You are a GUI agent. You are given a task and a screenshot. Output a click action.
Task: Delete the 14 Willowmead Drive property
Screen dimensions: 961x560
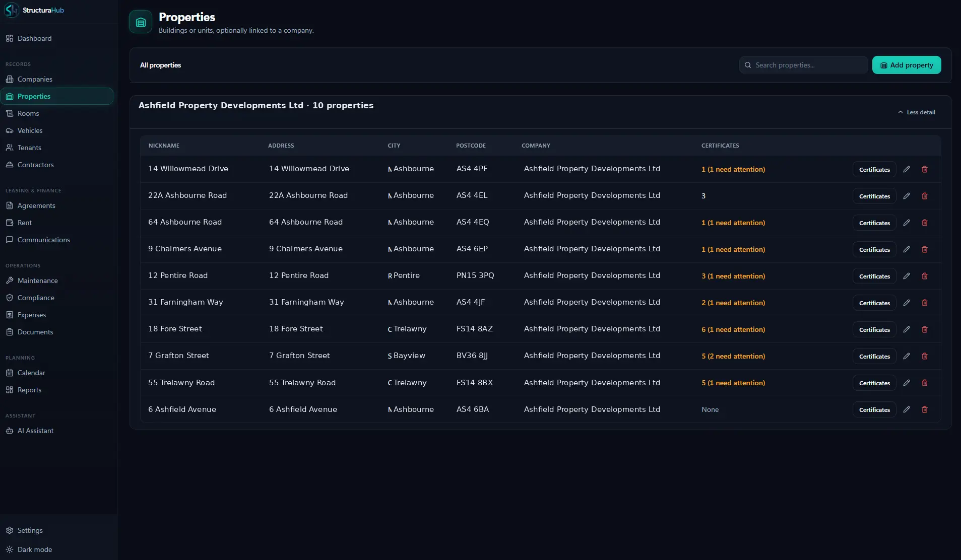coord(925,169)
